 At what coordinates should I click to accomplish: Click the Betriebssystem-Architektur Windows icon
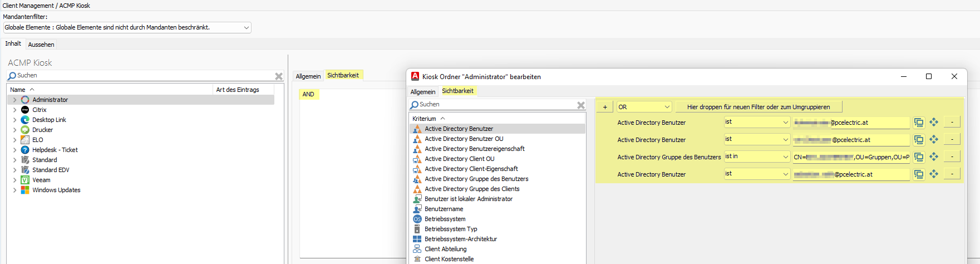click(x=417, y=239)
